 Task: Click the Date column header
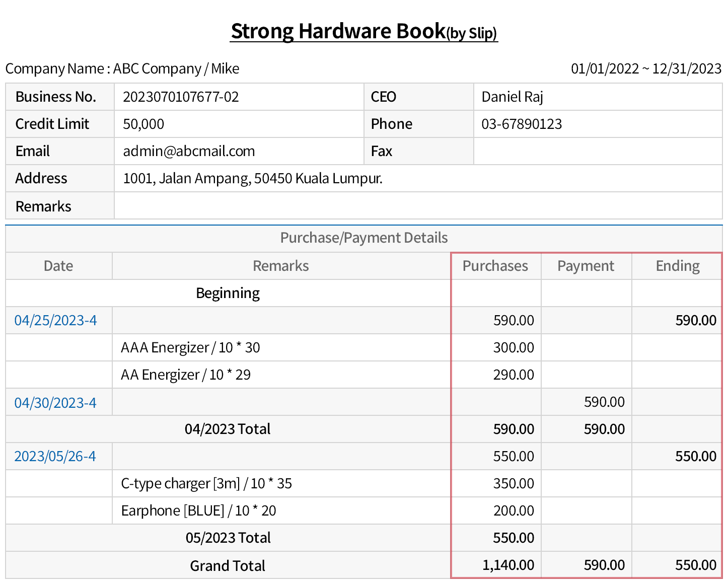[x=58, y=266]
